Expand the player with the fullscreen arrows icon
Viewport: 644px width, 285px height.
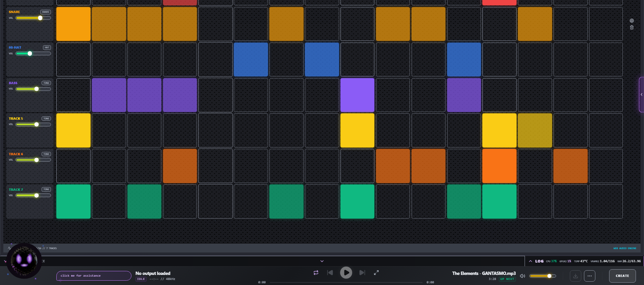point(376,273)
